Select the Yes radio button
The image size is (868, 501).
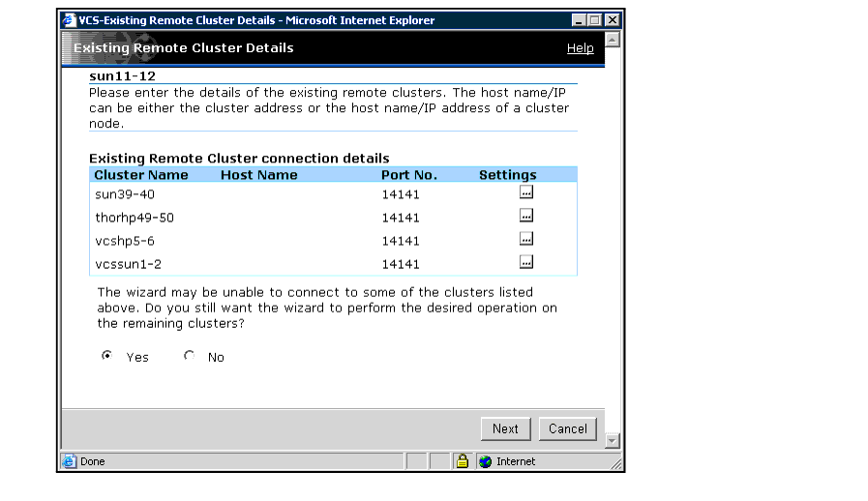pyautogui.click(x=106, y=356)
